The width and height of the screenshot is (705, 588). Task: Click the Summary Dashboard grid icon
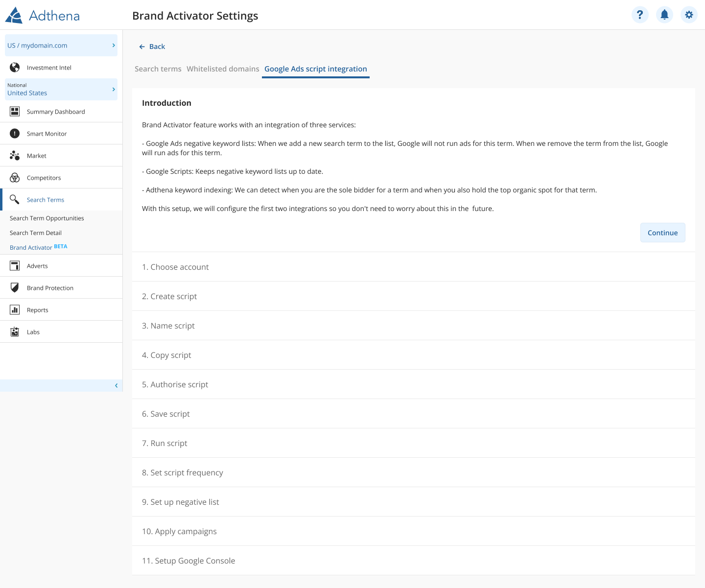15,112
